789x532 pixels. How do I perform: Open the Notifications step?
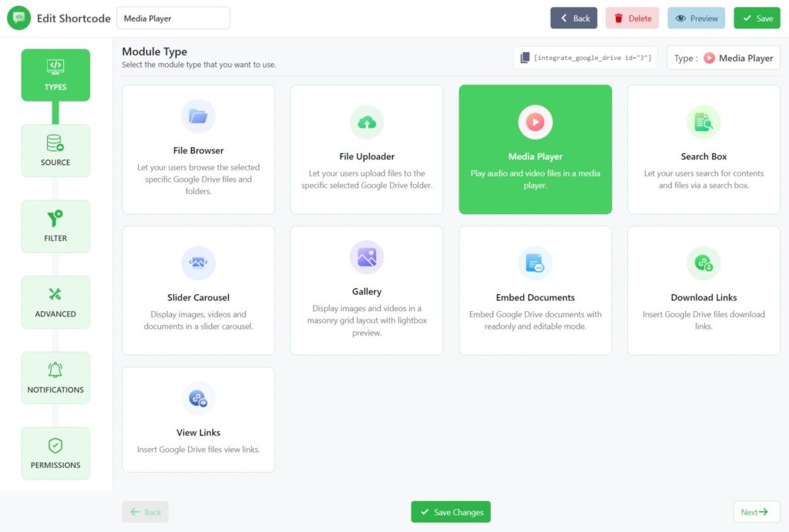(55, 377)
